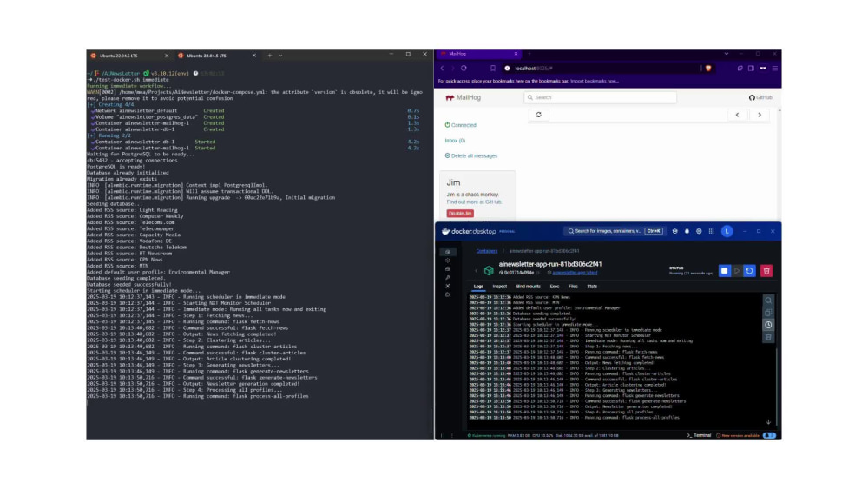Viewport: 868px width, 489px height.
Task: Bookmark the localhost page in the browser
Action: (x=493, y=68)
